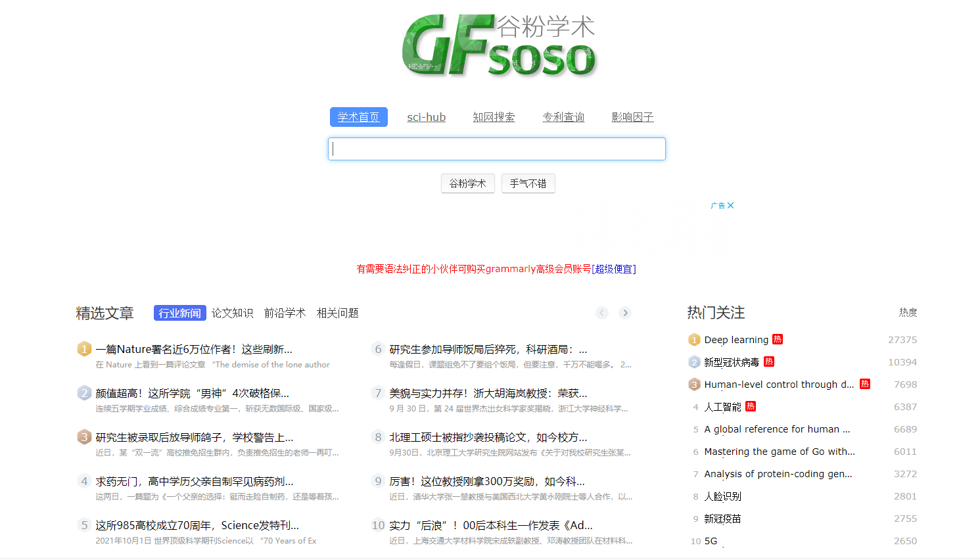Click the GFsoso logo

tap(499, 45)
